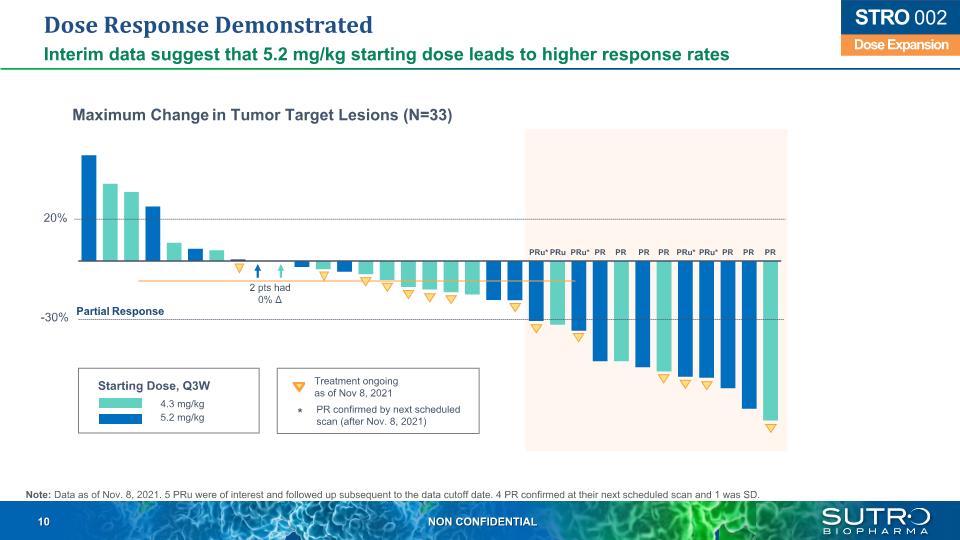The image size is (960, 540).
Task: Click the Sutro Biopharma logo
Action: tap(875, 521)
